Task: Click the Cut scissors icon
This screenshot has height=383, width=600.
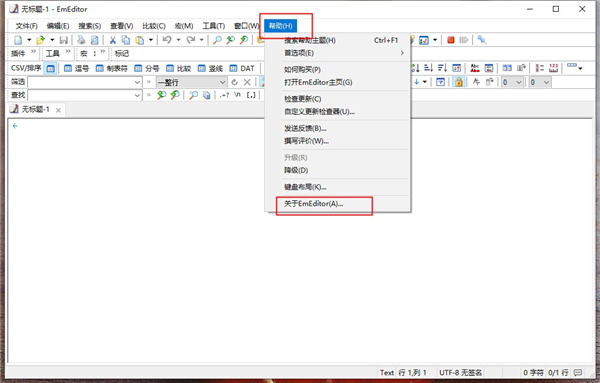Action: [x=112, y=40]
